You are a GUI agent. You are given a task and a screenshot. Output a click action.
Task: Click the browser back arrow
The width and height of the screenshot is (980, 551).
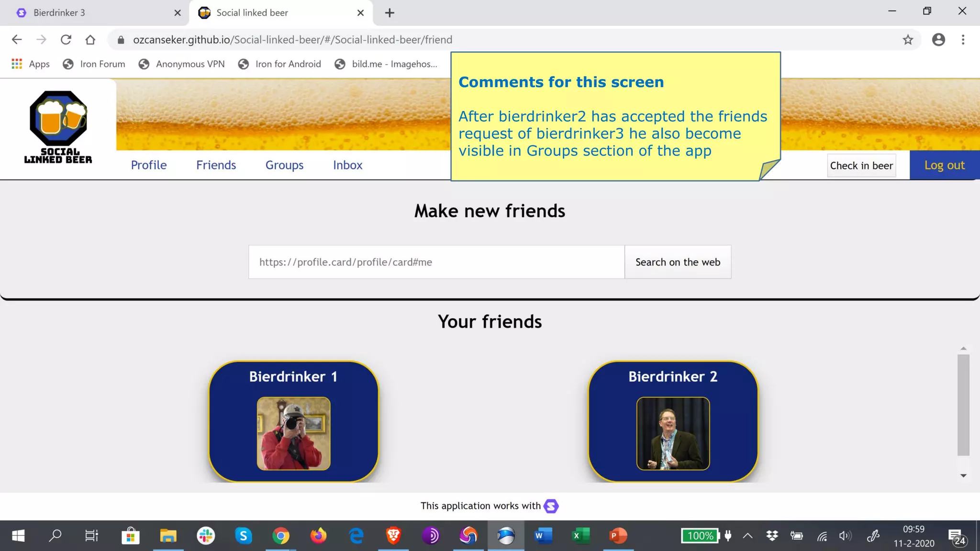click(17, 40)
